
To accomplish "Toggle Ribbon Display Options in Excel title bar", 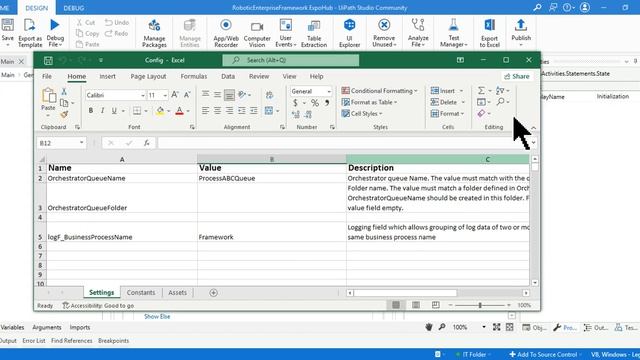I will [460, 60].
